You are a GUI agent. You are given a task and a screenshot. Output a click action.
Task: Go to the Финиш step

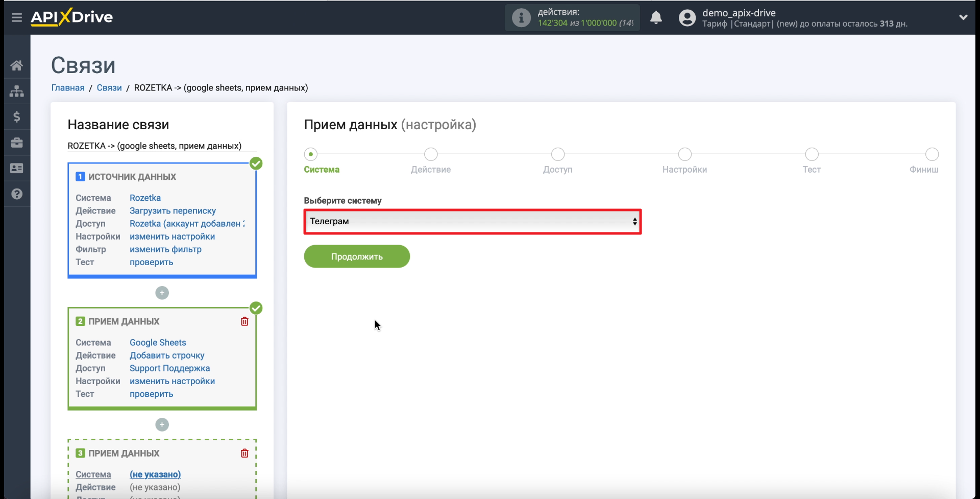tap(932, 154)
